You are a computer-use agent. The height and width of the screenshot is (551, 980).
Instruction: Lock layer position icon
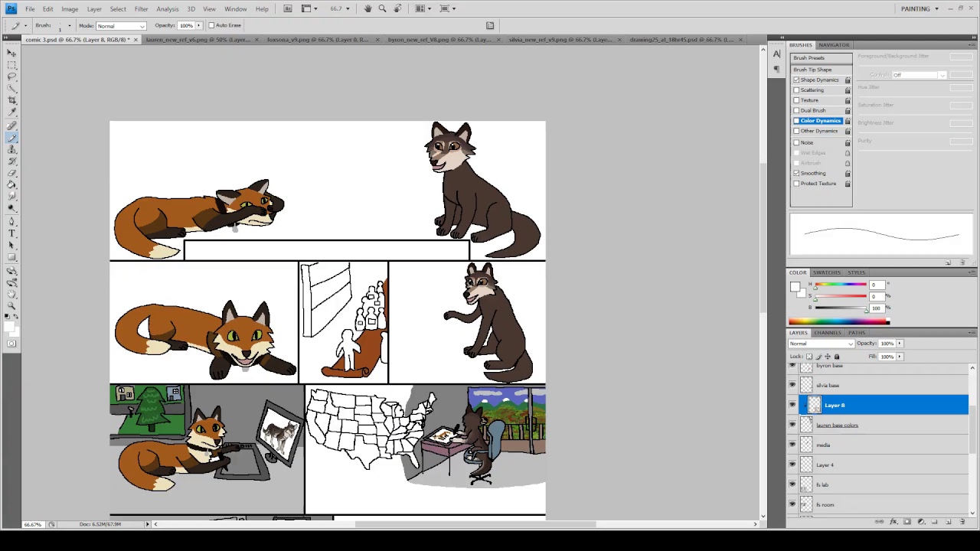coord(828,357)
